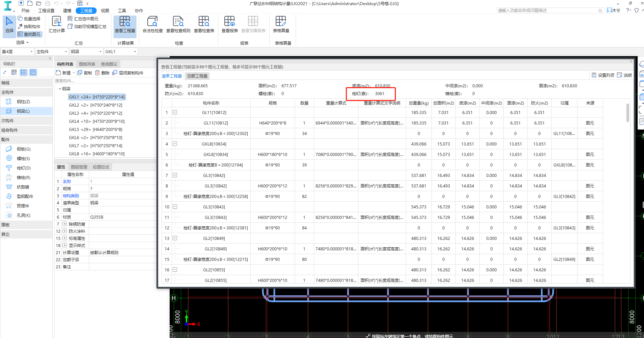Switch to 定额工程量 tab
Viewport: 644px width, 338px height.
click(197, 76)
